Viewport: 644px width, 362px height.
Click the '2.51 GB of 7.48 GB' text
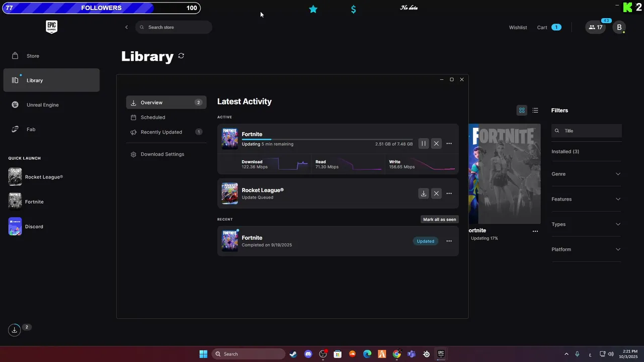(x=394, y=144)
